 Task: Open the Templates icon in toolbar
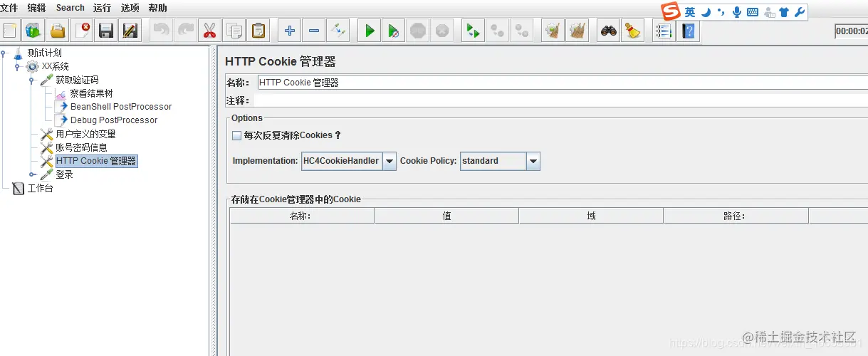[x=33, y=31]
